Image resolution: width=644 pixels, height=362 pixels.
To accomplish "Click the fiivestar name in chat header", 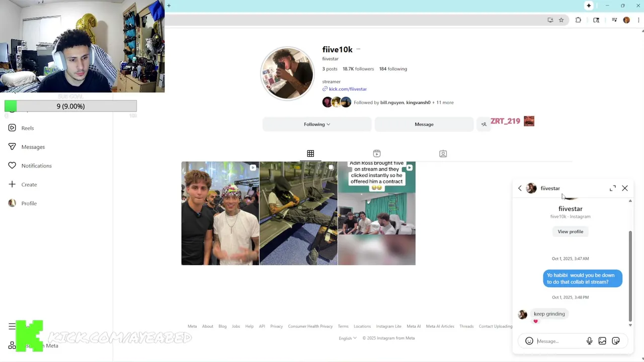I will click(550, 188).
